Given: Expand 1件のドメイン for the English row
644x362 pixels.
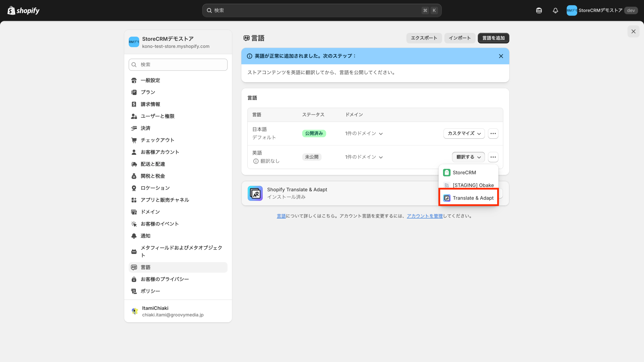Looking at the screenshot, I should point(364,157).
